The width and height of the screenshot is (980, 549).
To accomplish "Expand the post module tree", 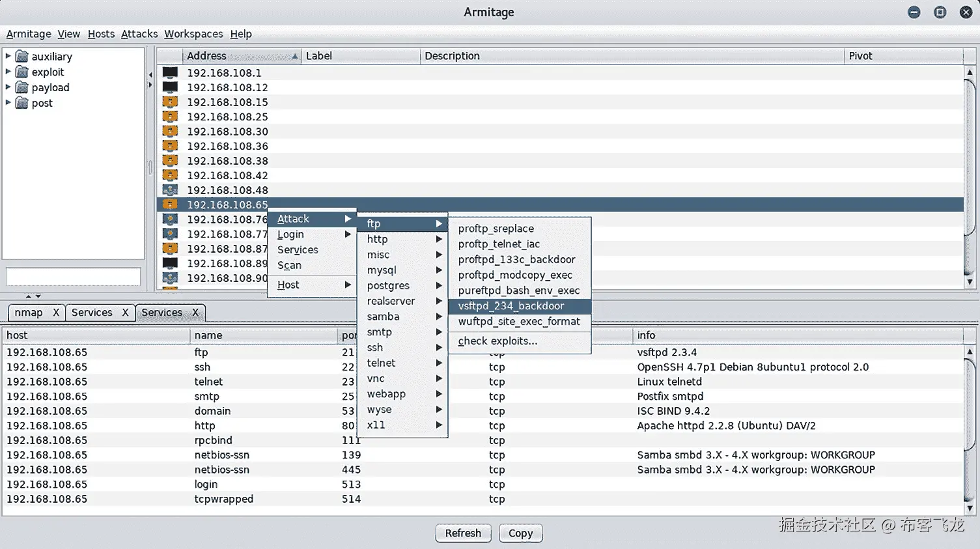I will coord(8,103).
